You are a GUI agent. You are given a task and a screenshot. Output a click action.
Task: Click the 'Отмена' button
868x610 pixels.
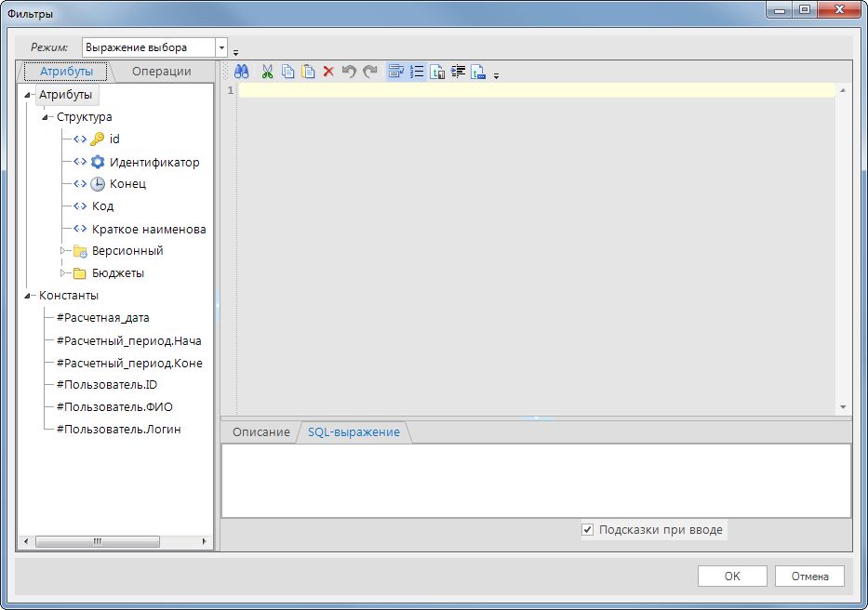click(809, 577)
